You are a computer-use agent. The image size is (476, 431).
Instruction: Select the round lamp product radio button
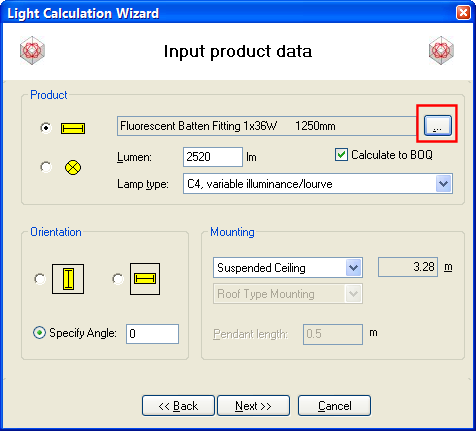click(46, 167)
